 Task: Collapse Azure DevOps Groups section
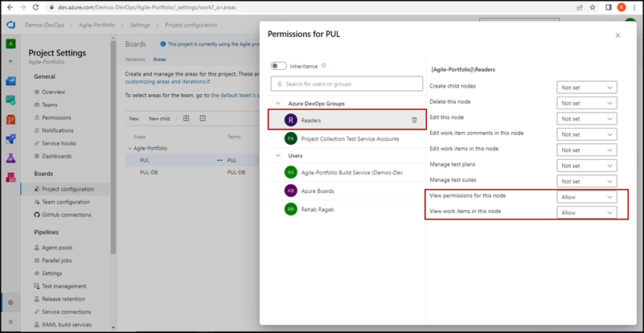click(278, 104)
